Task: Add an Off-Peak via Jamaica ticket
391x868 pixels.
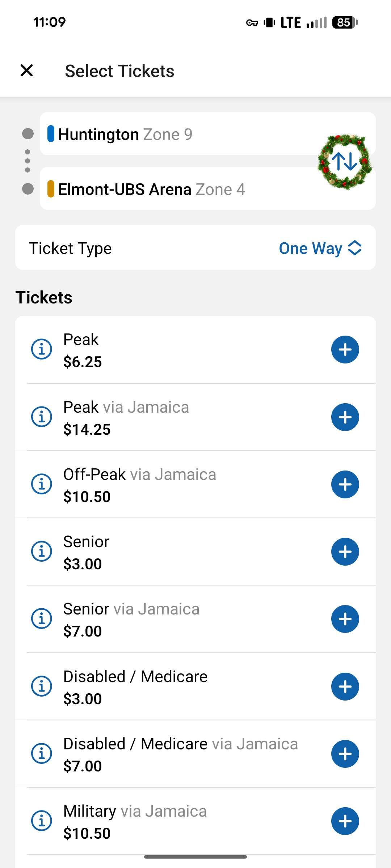Action: point(345,484)
